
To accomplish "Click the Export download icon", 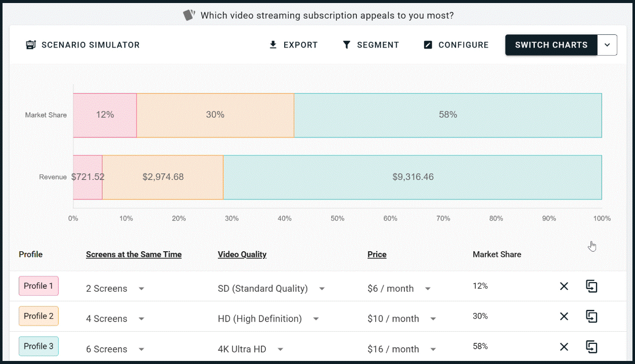I will 273,44.
